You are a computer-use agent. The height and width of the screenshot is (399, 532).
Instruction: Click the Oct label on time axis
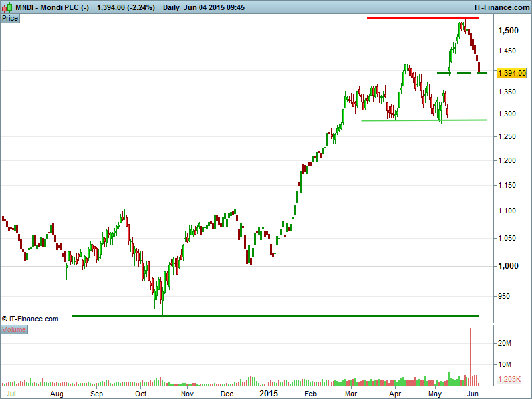coord(140,394)
